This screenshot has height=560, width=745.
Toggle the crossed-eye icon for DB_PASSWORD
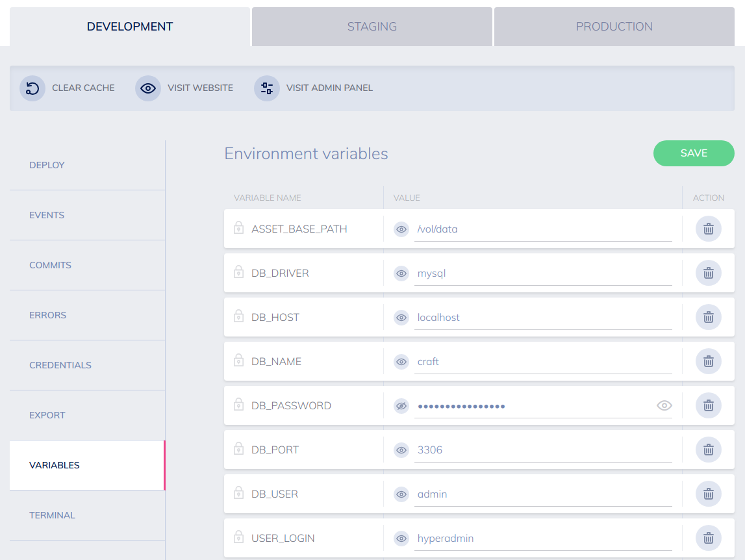(x=401, y=406)
